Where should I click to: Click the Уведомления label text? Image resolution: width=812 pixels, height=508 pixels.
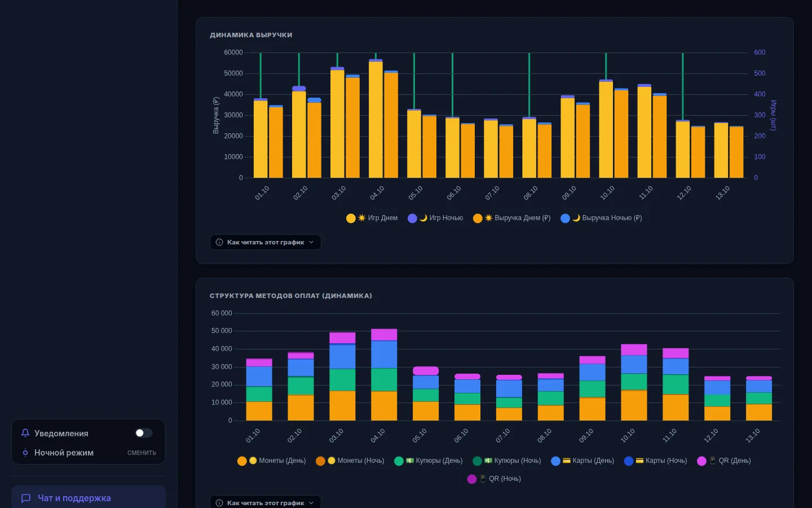pos(61,433)
